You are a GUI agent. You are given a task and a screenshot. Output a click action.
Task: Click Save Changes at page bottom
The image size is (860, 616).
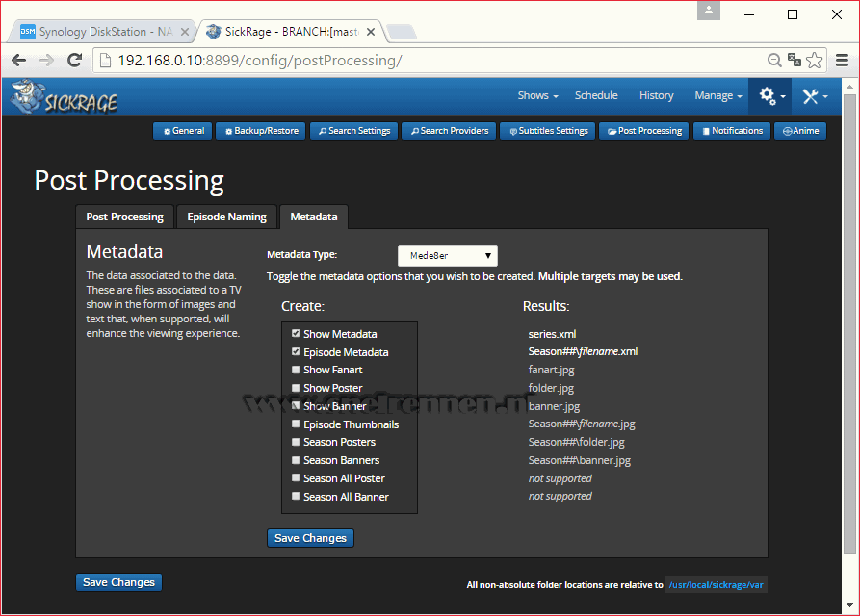point(118,582)
